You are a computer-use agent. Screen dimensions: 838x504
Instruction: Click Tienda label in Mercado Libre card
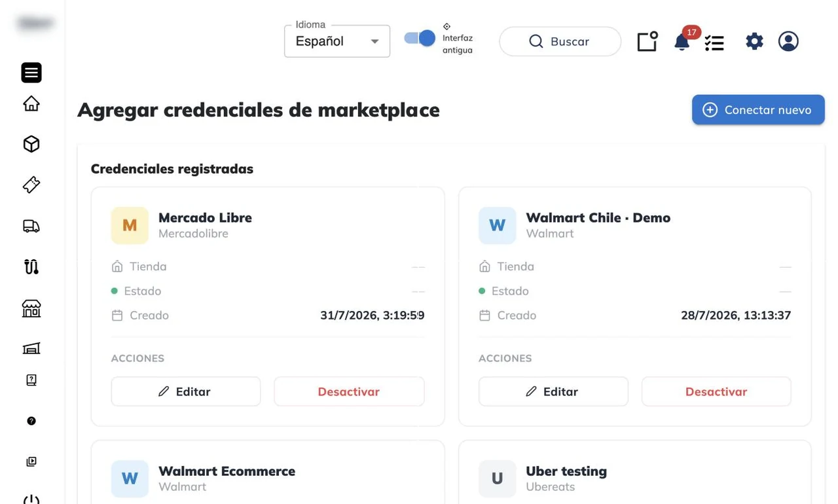pos(148,266)
